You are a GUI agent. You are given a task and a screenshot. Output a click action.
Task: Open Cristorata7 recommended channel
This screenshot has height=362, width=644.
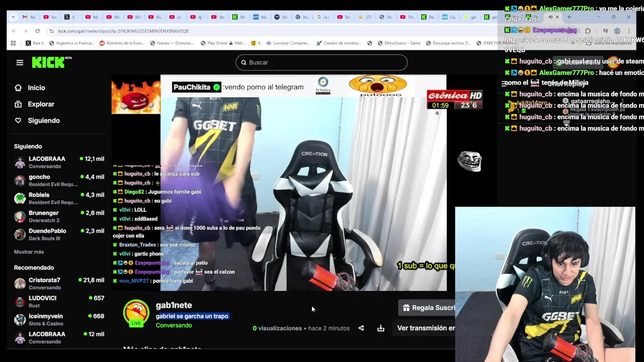point(59,284)
